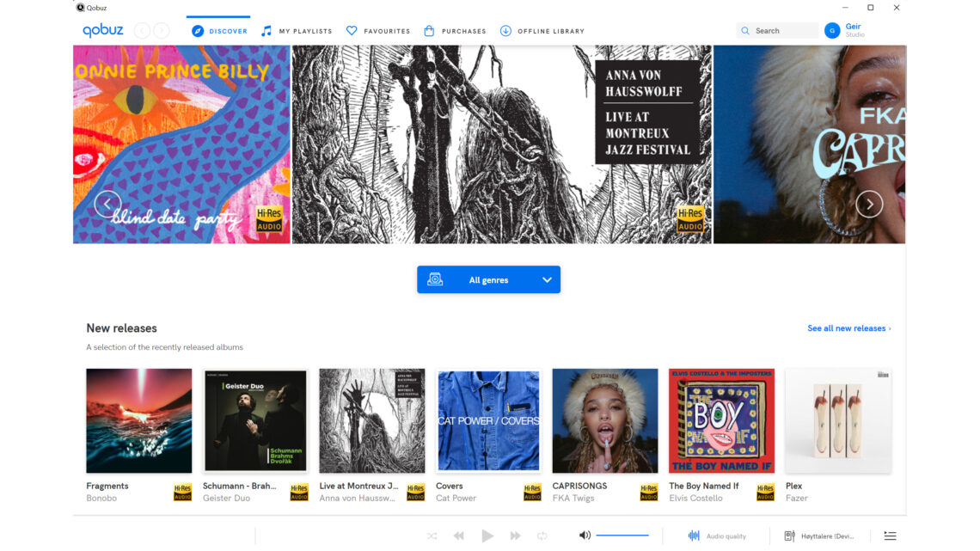Viewport: 980px width, 551px height.
Task: Open the play queue list icon
Action: tap(890, 536)
